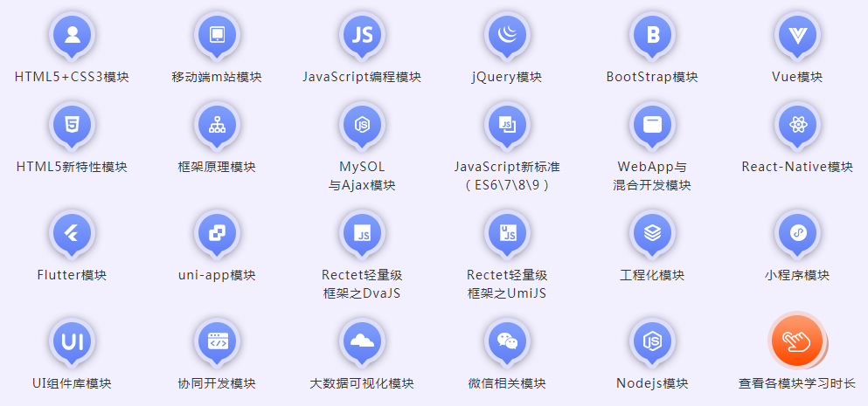
Task: Click the DvaJS framework JS icon
Action: [x=362, y=234]
